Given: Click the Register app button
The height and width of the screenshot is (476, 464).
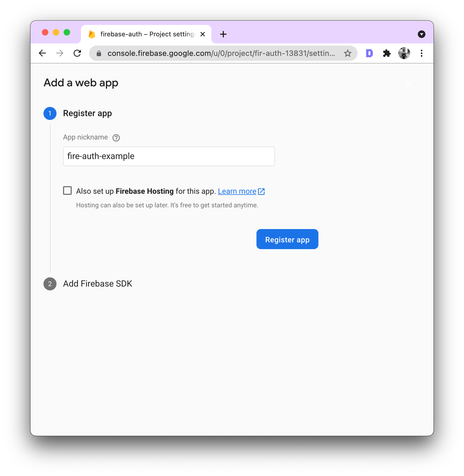Looking at the screenshot, I should 287,239.
